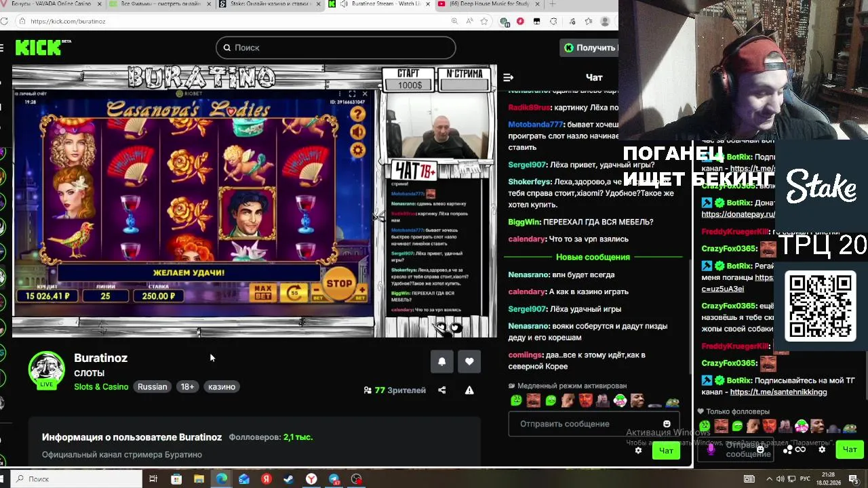
Task: Open the browser profile avatar
Action: [605, 21]
